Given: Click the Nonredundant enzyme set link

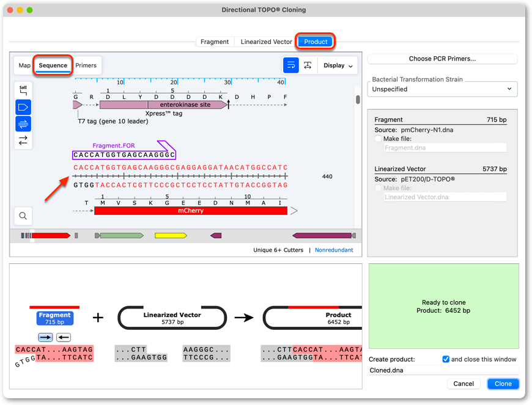Looking at the screenshot, I should click(x=334, y=250).
